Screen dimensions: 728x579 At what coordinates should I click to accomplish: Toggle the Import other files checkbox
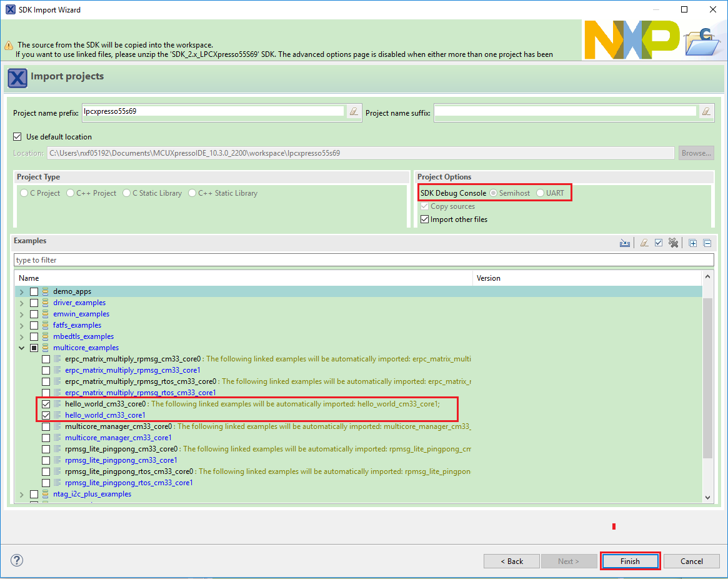pyautogui.click(x=425, y=219)
